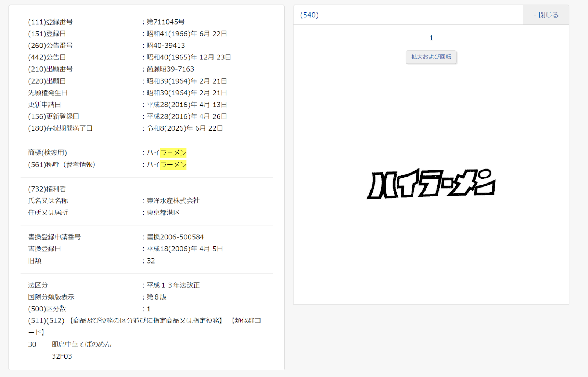Screen dimensions: 588x377
Task: Select designated goods 即席中華そばのめん
Action: pos(82,344)
